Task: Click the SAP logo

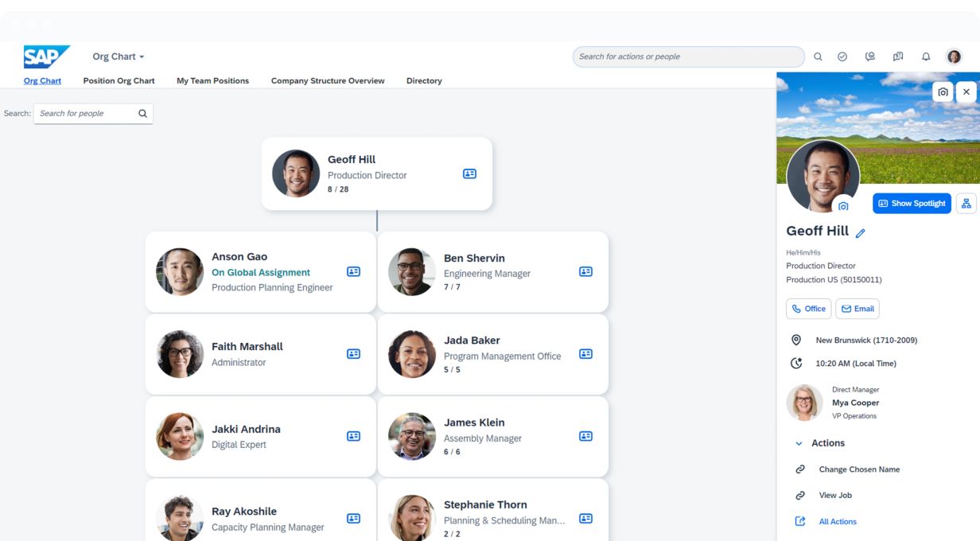Action: (x=46, y=57)
